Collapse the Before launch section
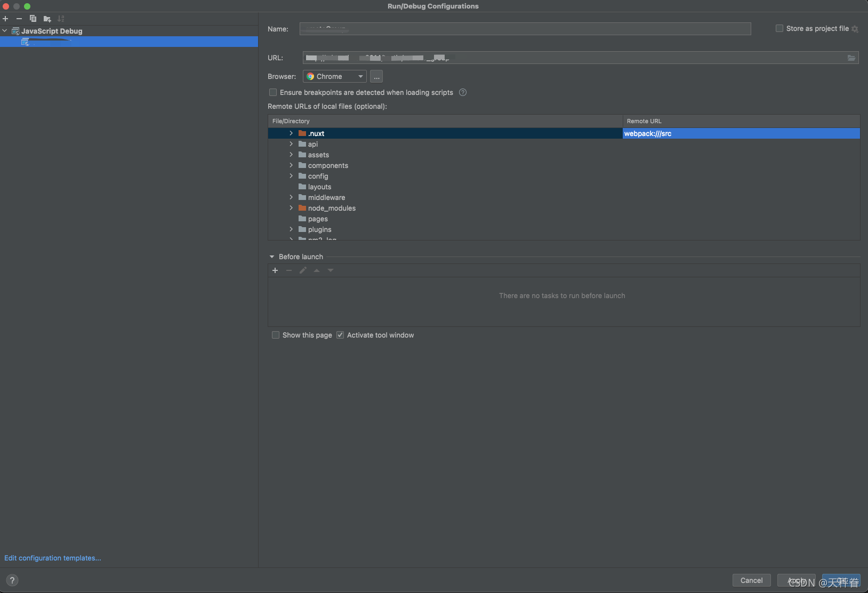 pos(271,257)
